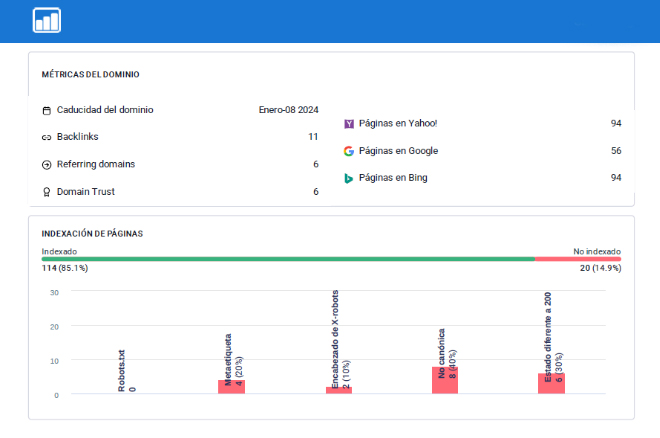This screenshot has height=438, width=660.
Task: Click the green Indexado progress bar segment
Action: click(288, 259)
